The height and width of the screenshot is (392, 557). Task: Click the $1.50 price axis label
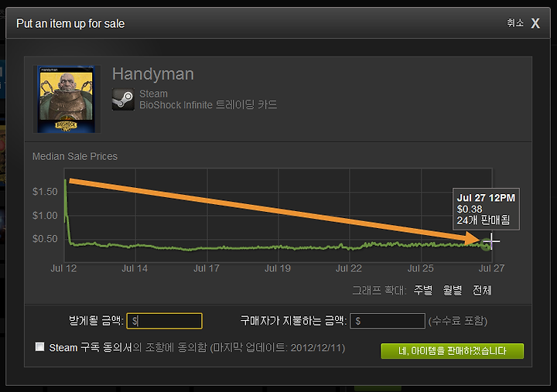[45, 192]
